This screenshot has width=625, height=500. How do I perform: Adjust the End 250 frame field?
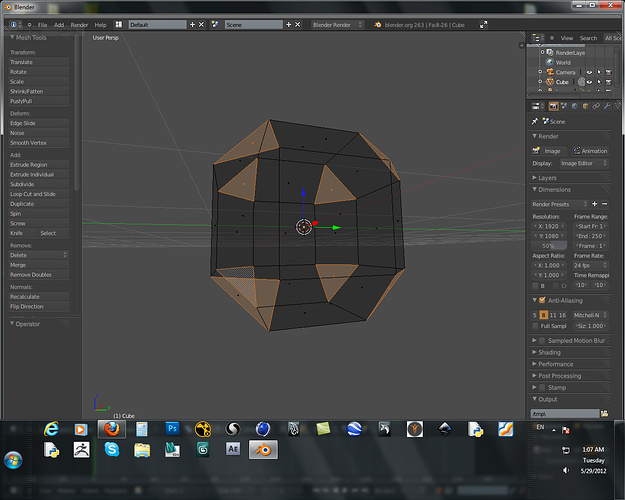(x=590, y=236)
